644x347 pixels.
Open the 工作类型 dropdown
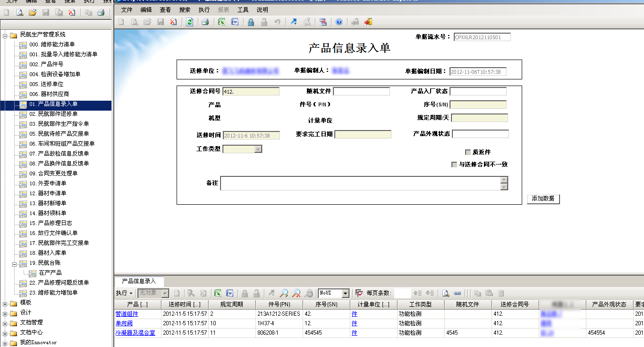[258, 149]
